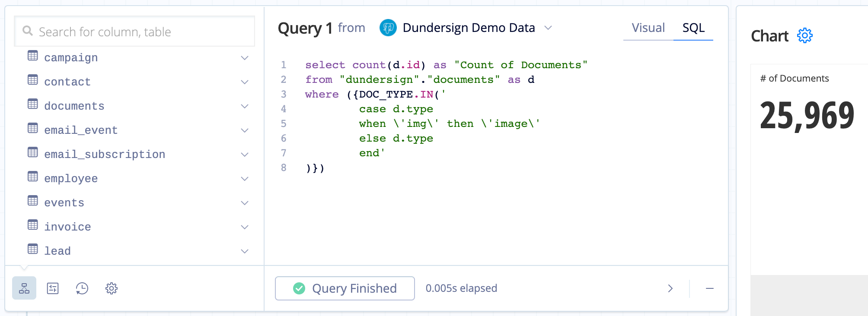The height and width of the screenshot is (316, 868).
Task: Click the invoice table icon
Action: point(33,225)
